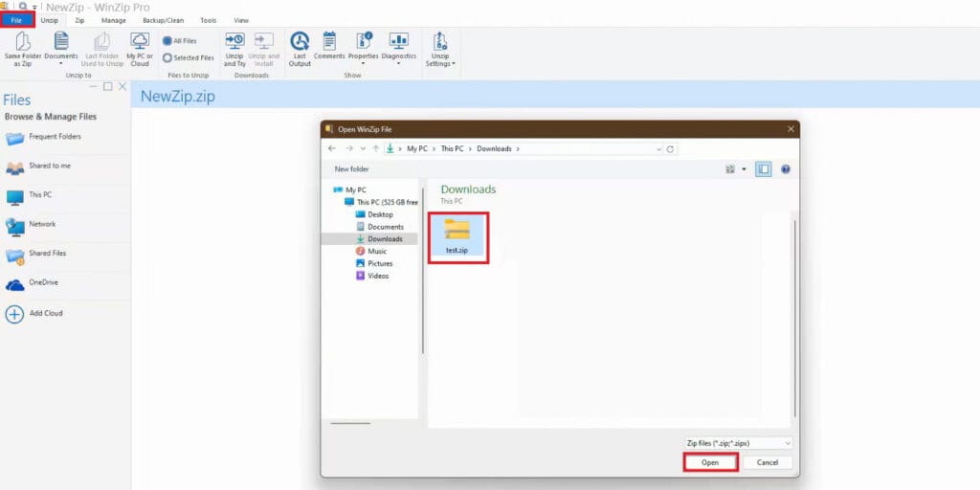980x490 pixels.
Task: Select the All Files radio button
Action: tap(167, 41)
